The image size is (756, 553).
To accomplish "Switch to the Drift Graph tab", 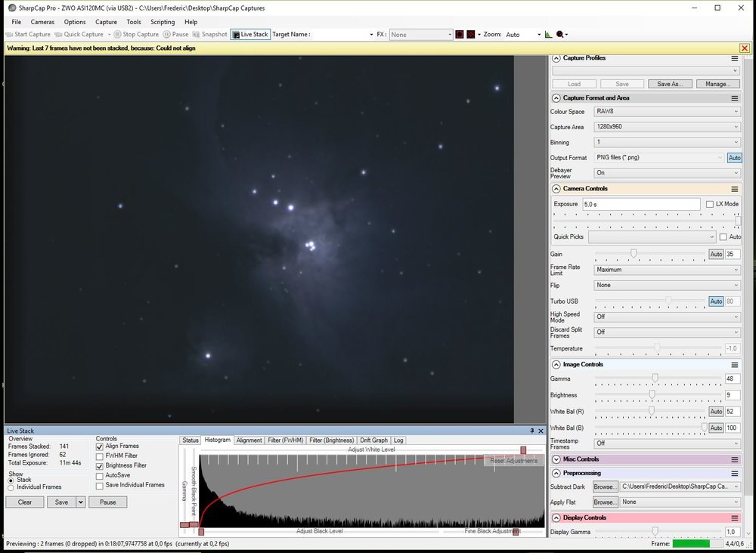I will pyautogui.click(x=373, y=440).
